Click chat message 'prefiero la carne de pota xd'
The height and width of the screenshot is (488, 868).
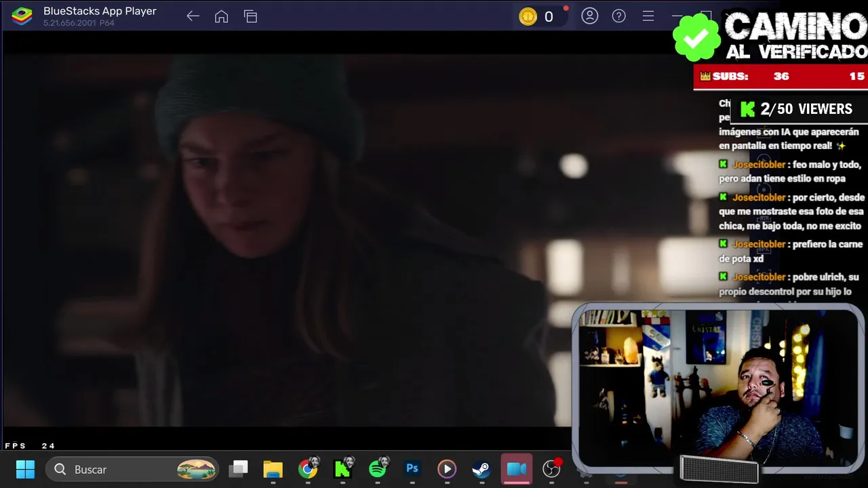(x=791, y=251)
